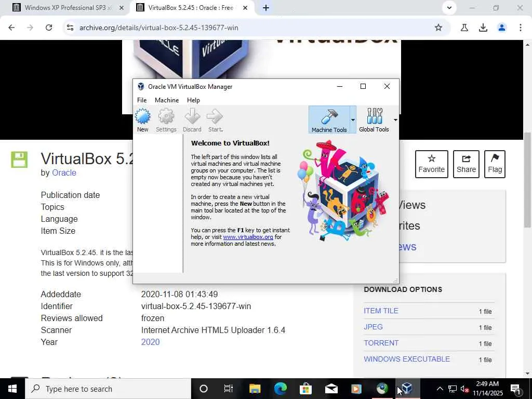The width and height of the screenshot is (532, 399).
Task: Click the Share button on archive page
Action: (x=466, y=164)
